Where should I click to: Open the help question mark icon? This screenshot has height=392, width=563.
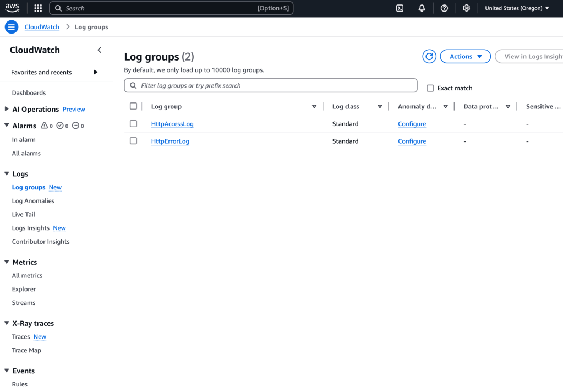click(444, 8)
